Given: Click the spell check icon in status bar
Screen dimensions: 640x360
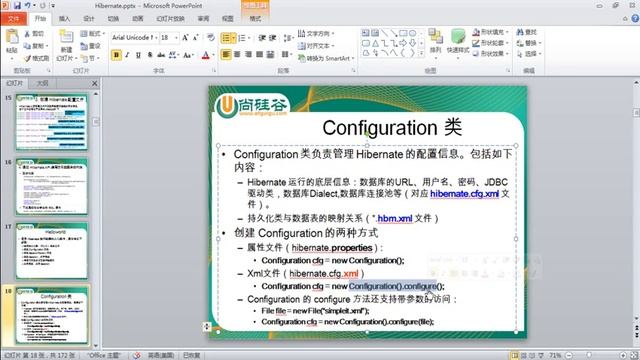Looking at the screenshot, I should point(136,355).
